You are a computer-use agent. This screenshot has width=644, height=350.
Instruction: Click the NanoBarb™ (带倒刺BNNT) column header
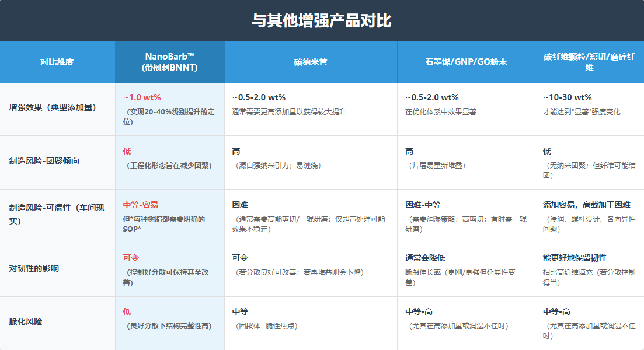(x=169, y=61)
